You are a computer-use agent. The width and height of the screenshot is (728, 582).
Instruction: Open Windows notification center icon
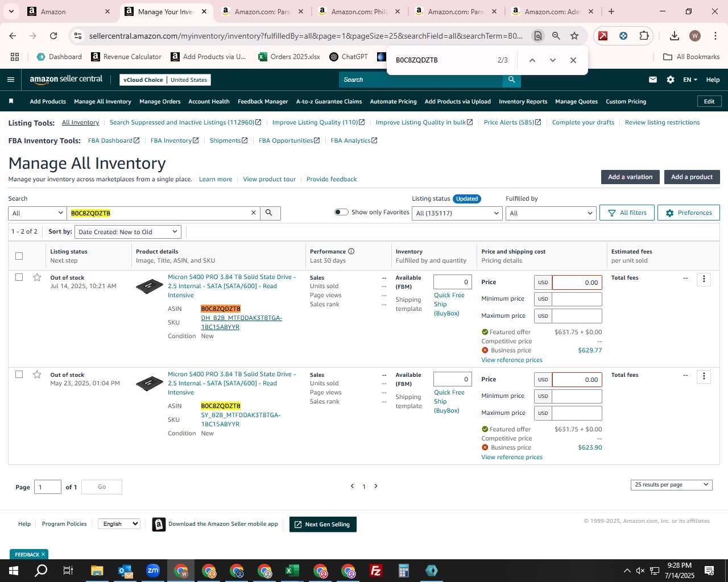pyautogui.click(x=709, y=571)
